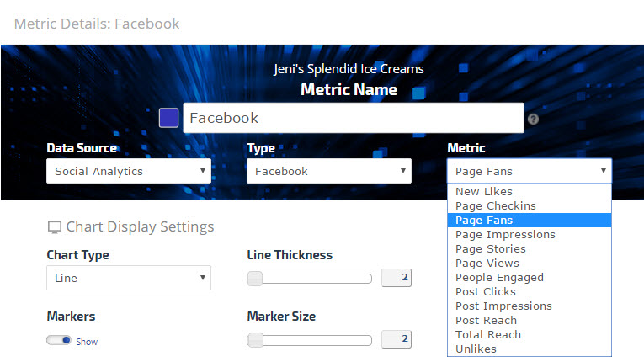Choose Page Checkins option
Screen dimensions: 644x362
click(495, 206)
